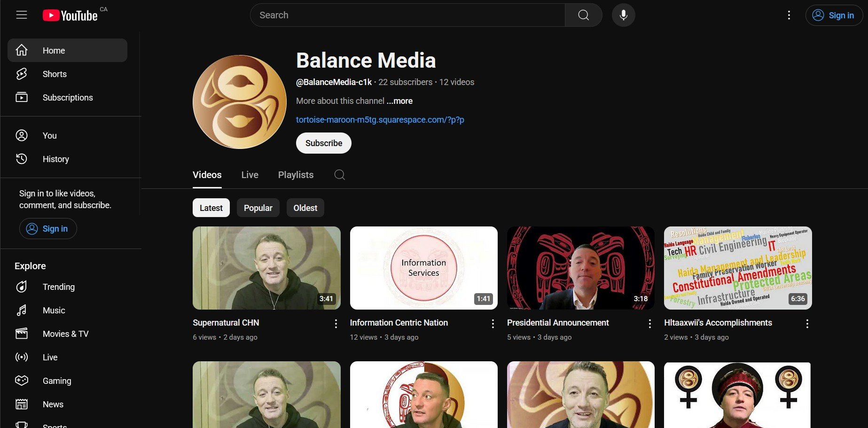This screenshot has width=868, height=428.
Task: Switch to the Live channel tab
Action: coord(250,175)
